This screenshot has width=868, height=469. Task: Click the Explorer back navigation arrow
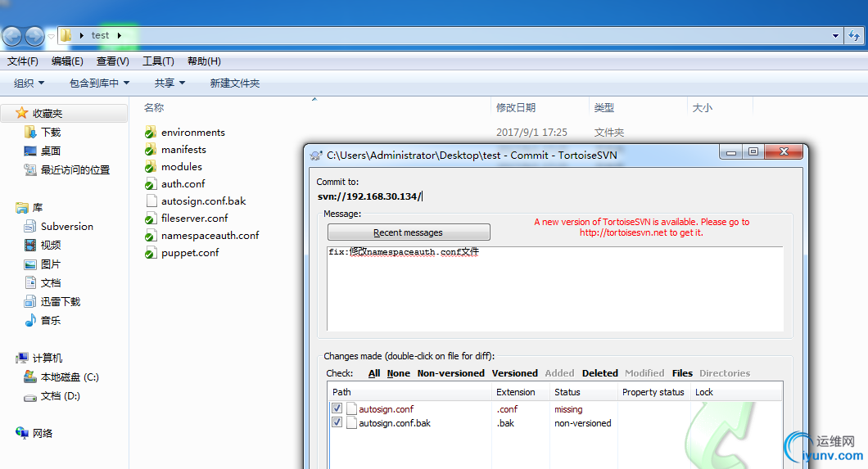12,37
